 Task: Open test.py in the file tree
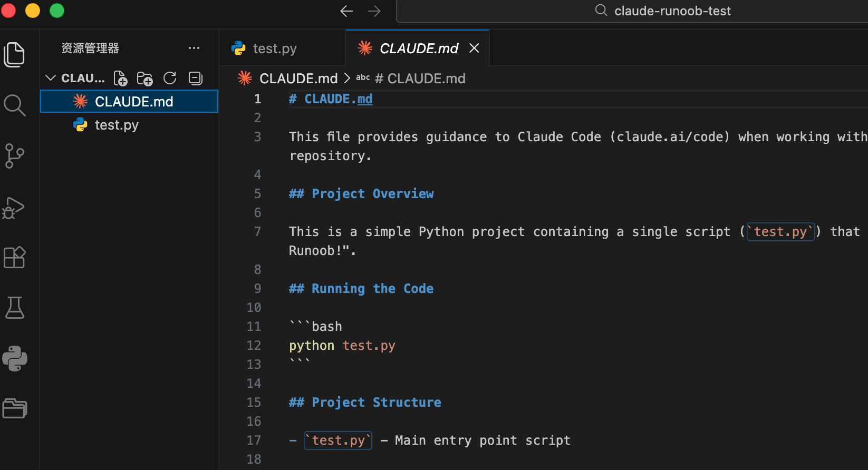(x=117, y=125)
